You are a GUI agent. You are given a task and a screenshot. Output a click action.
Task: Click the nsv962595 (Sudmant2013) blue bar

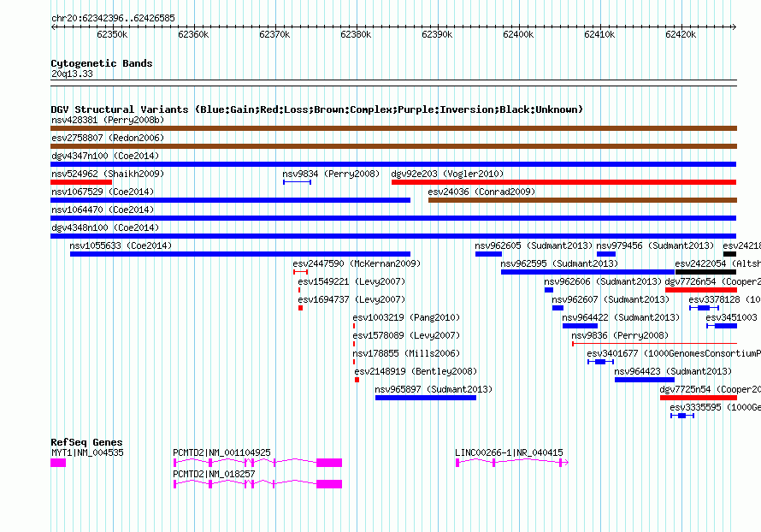coord(587,272)
